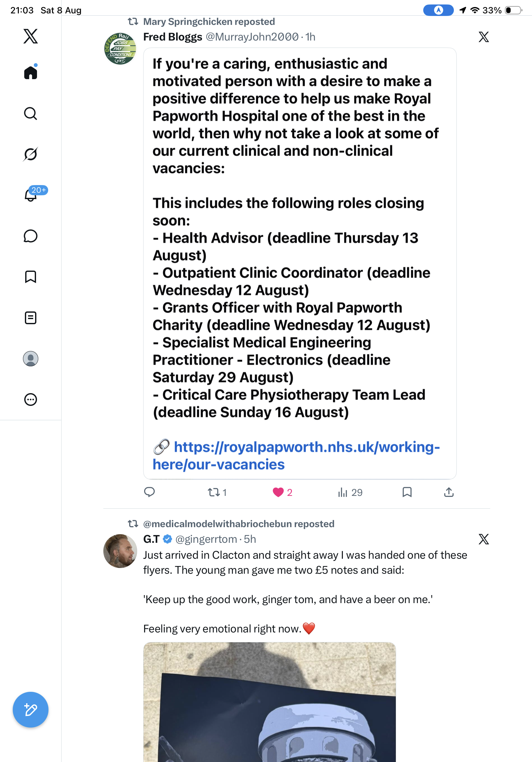View analytics showing 29 views
The image size is (532, 762).
pyautogui.click(x=350, y=492)
